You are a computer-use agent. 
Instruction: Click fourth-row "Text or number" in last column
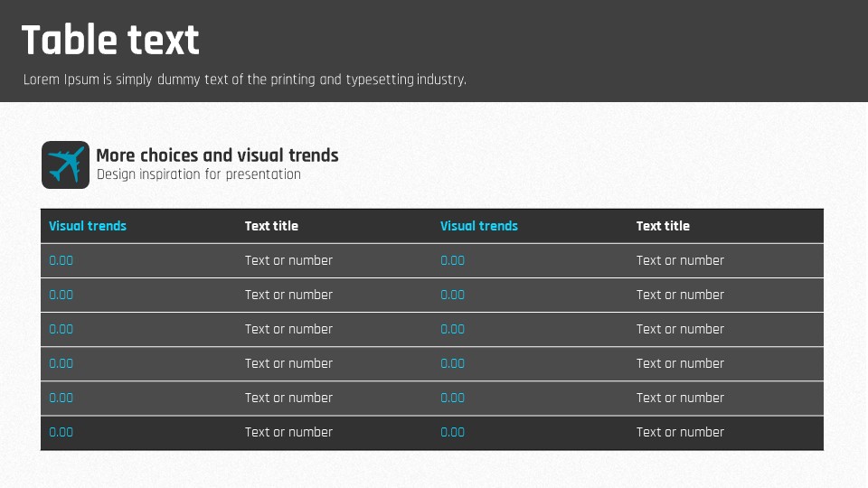(680, 363)
